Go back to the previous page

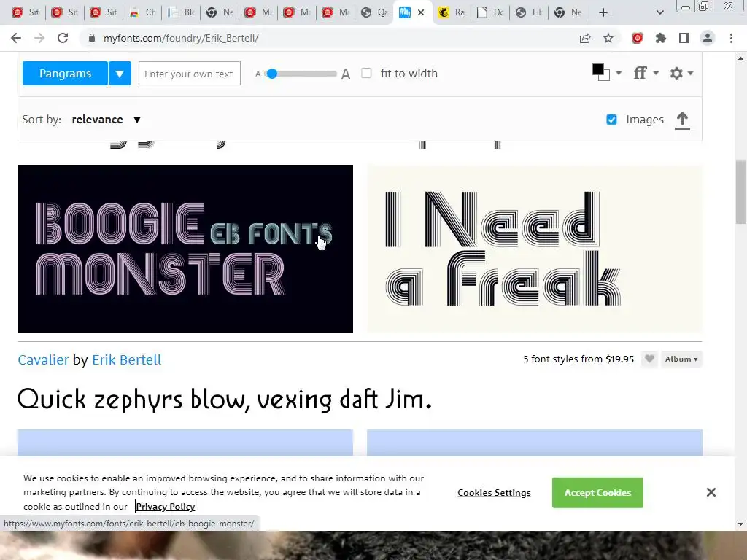coord(16,38)
